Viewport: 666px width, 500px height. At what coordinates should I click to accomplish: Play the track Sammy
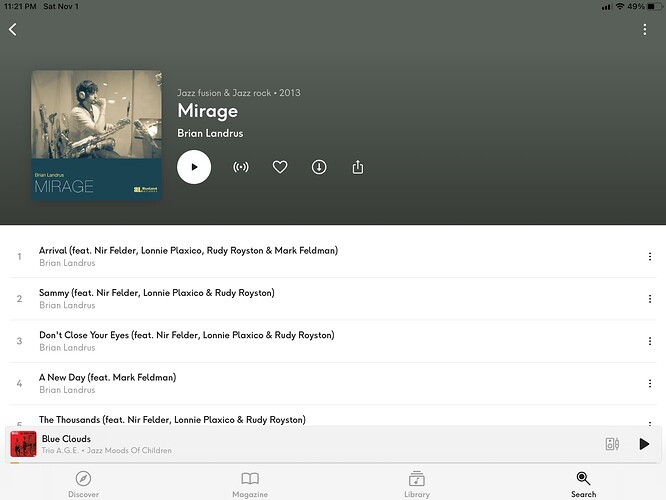pyautogui.click(x=156, y=293)
